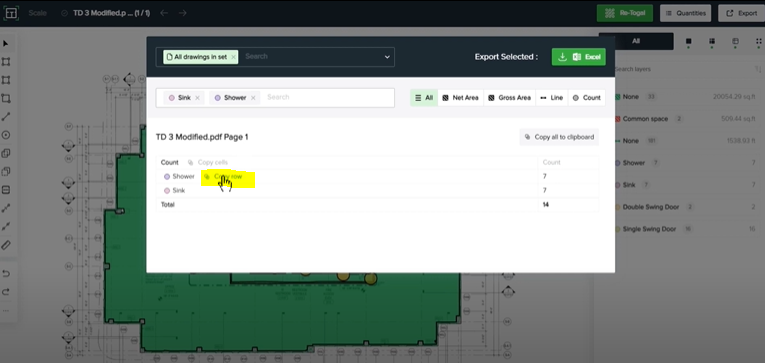
Task: Click the classification Search field beside Shower chip
Action: 328,98
